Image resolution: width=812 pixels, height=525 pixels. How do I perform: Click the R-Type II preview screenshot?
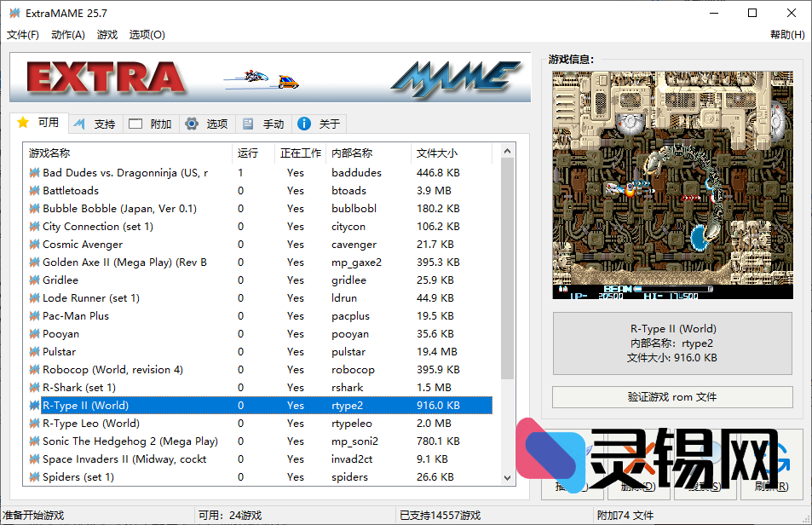[x=672, y=184]
